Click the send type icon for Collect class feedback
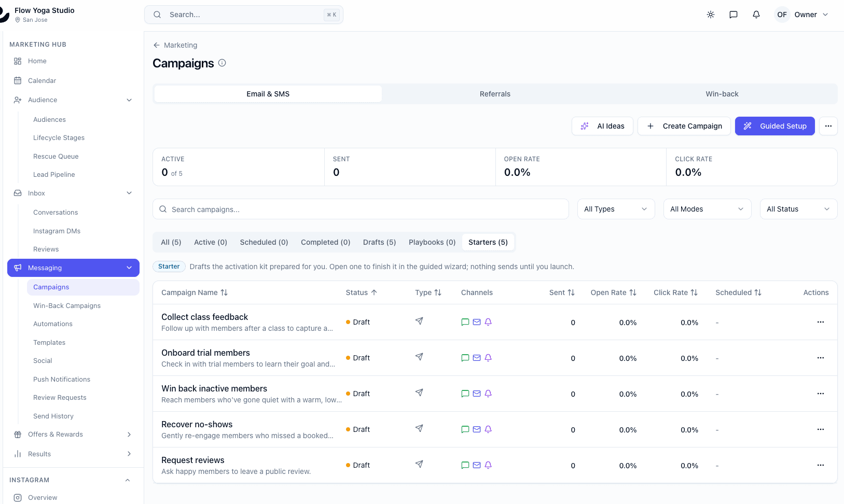Viewport: 844px width, 504px height. pyautogui.click(x=419, y=321)
